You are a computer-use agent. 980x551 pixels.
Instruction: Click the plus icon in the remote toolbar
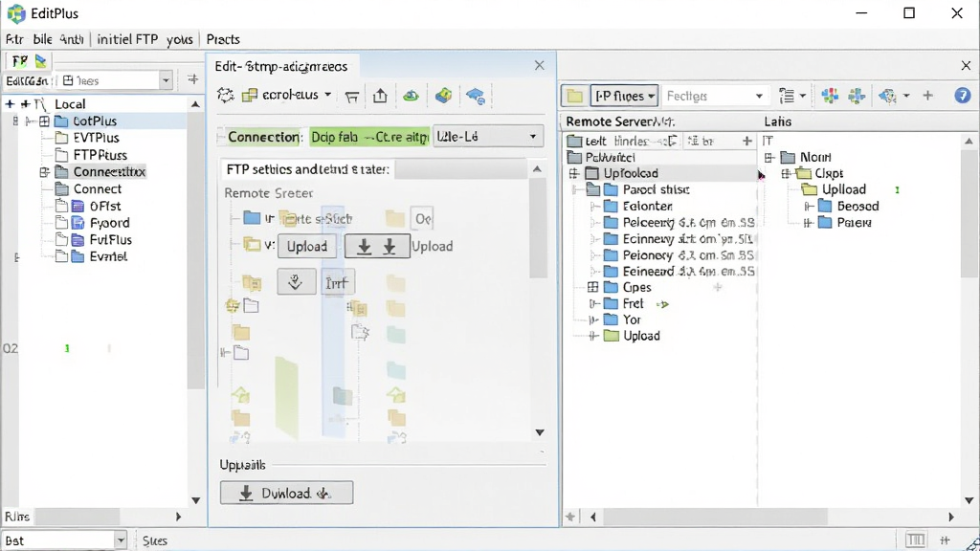click(x=927, y=96)
